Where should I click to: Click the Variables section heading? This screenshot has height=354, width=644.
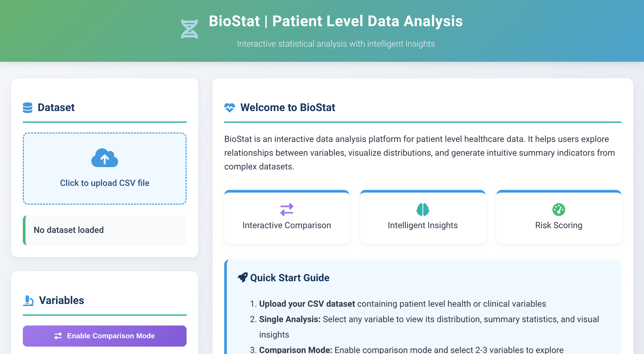pos(61,300)
